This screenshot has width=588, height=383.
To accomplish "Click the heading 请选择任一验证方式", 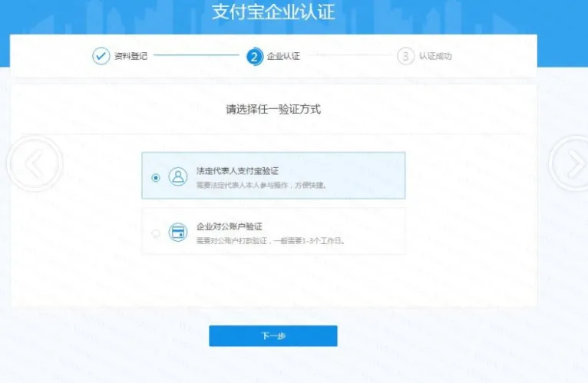I will (273, 110).
